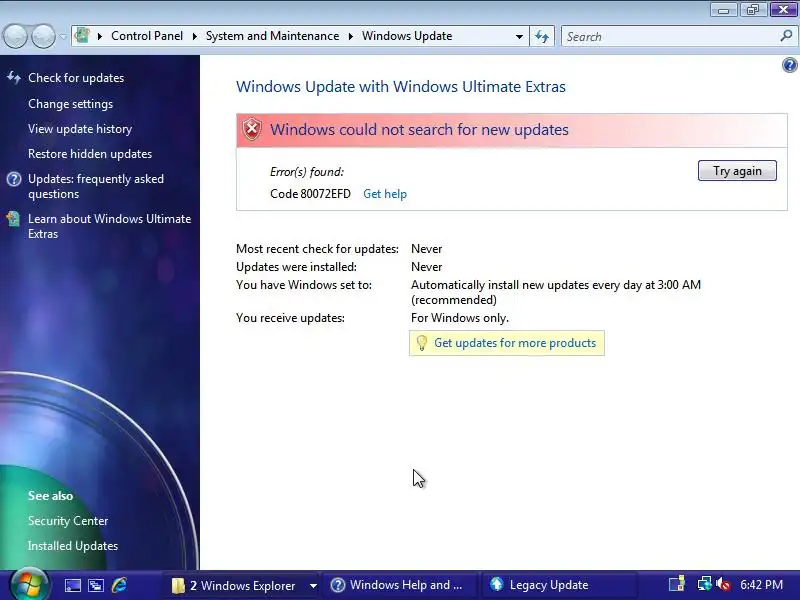Click muted volume tray icon
The image size is (800, 600).
(722, 584)
